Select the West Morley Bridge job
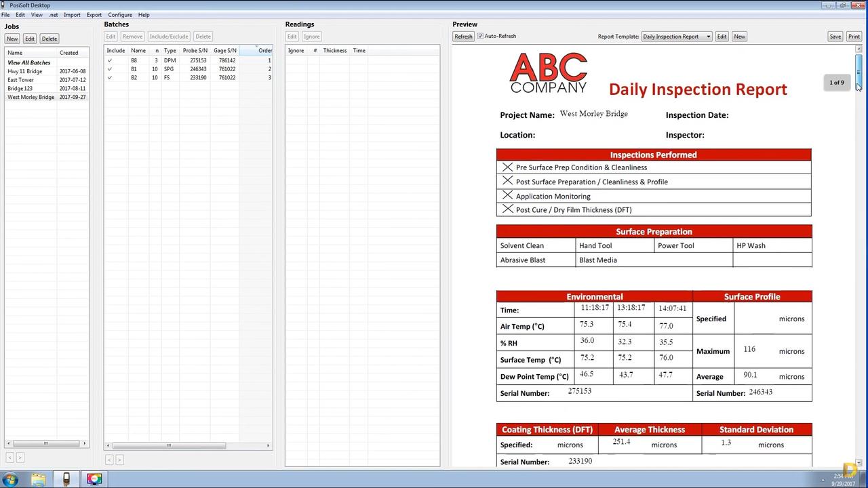Image resolution: width=868 pixels, height=488 pixels. (31, 97)
